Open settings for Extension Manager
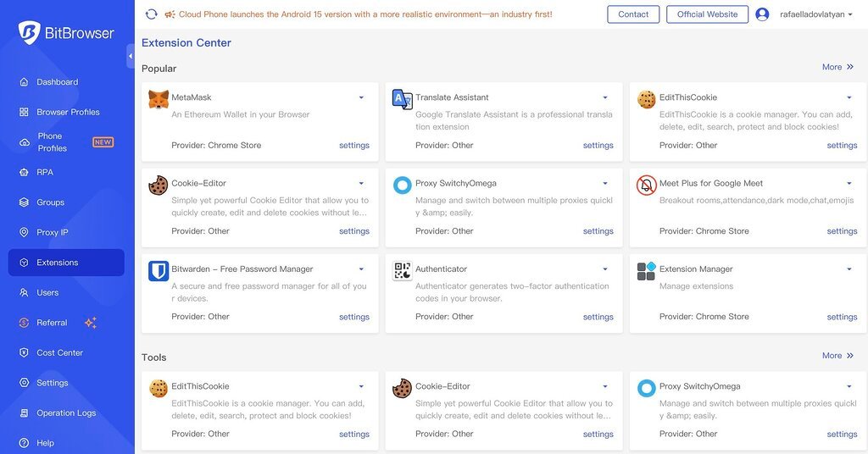Screen dimensions: 868x454 (x=842, y=317)
